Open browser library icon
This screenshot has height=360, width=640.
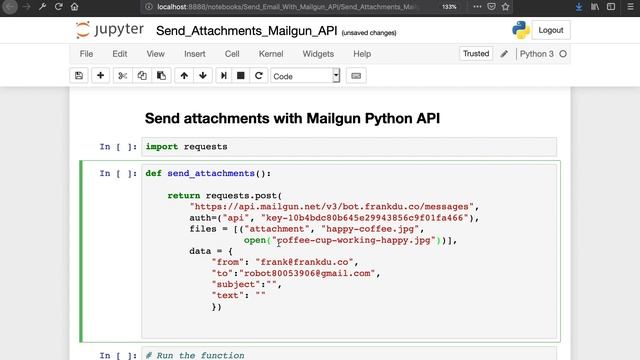click(595, 7)
